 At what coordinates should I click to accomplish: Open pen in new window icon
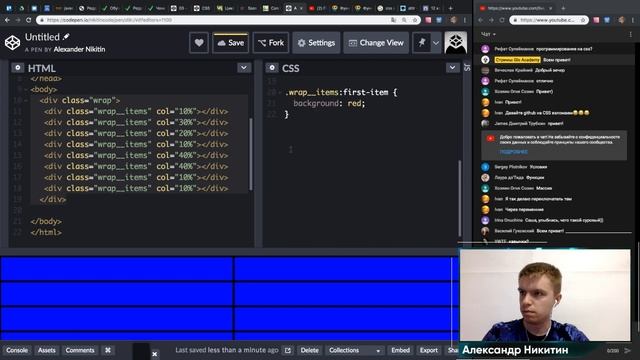pyautogui.click(x=288, y=350)
